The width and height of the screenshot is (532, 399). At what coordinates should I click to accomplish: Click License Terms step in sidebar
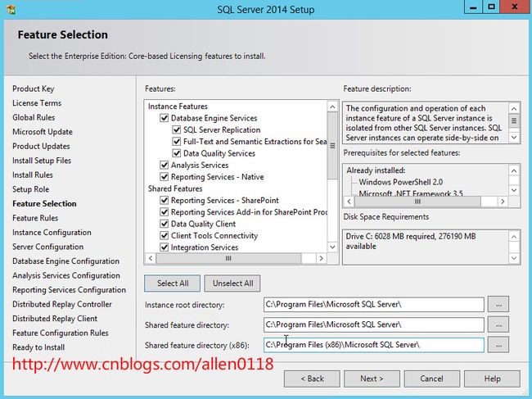tap(37, 103)
